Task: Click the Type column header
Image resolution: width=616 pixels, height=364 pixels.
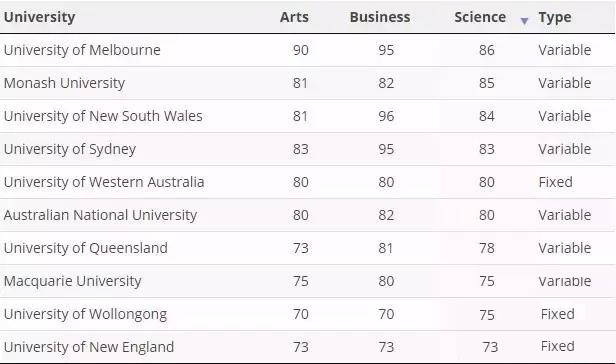Action: pyautogui.click(x=555, y=17)
